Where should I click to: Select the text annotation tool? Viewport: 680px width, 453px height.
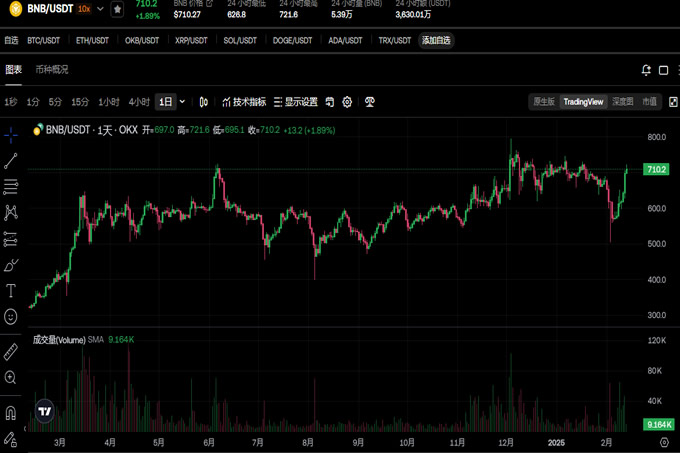11,291
